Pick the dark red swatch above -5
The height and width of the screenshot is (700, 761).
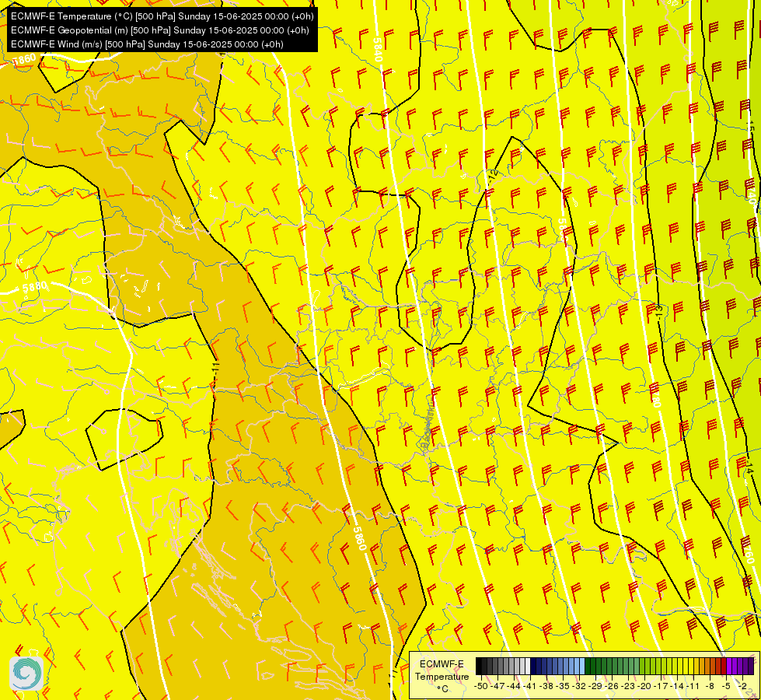pos(724,666)
